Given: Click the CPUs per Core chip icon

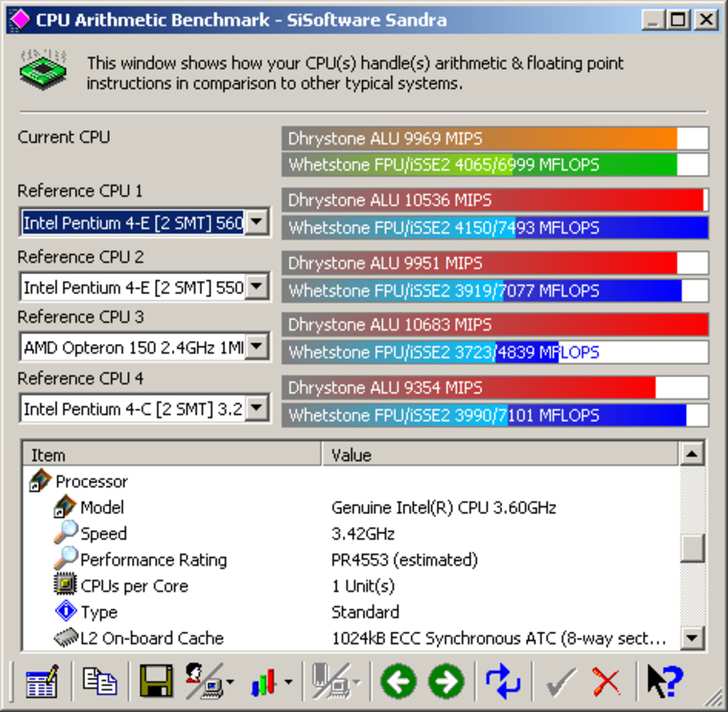Looking at the screenshot, I should coord(65,585).
